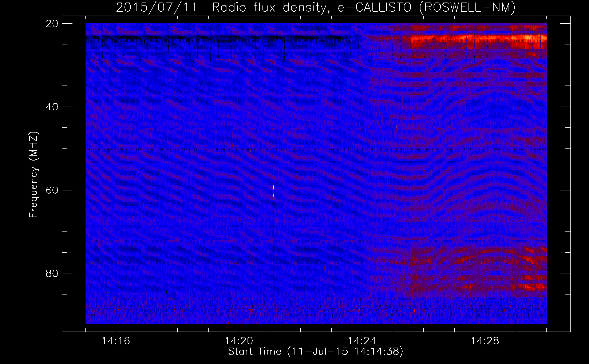Click the plot title "Radio flux density, e-CALLISTO (ROSWELL-NM)"
The image size is (589, 364).
pos(364,7)
